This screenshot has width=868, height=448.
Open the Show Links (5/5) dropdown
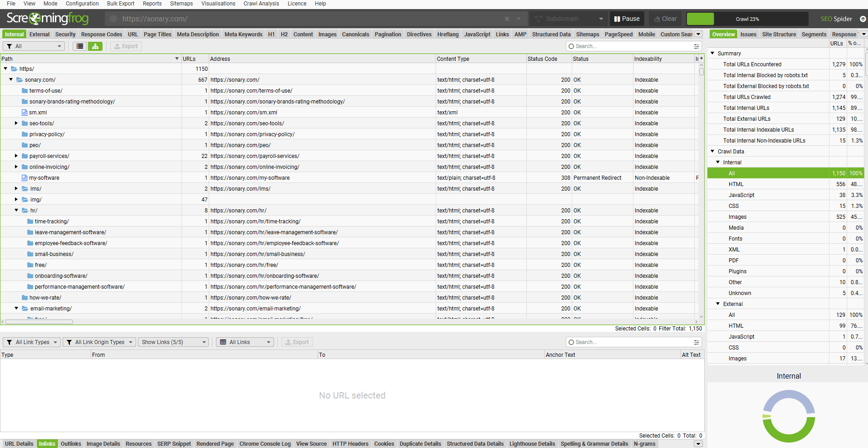(x=173, y=342)
